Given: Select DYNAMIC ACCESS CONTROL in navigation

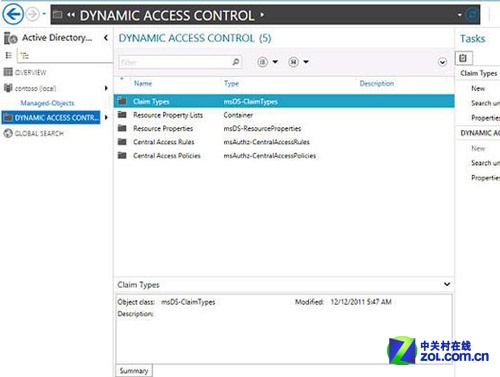Looking at the screenshot, I should tap(51, 118).
